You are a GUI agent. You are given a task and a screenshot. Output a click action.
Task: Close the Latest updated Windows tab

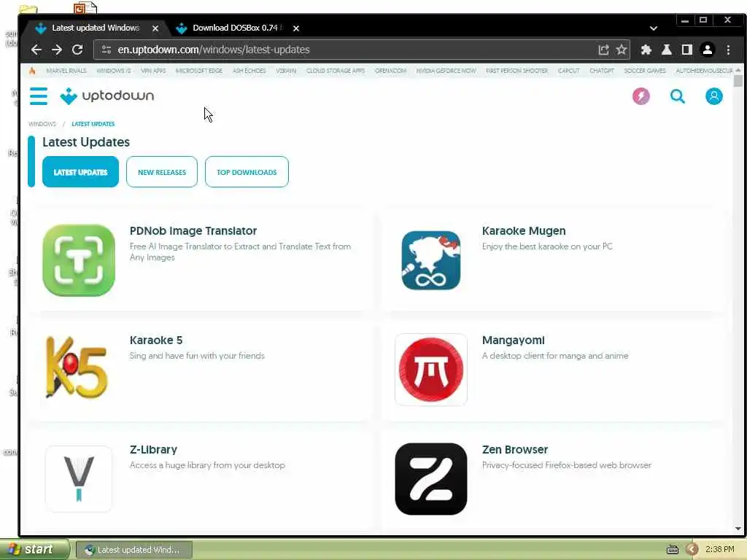(x=155, y=28)
